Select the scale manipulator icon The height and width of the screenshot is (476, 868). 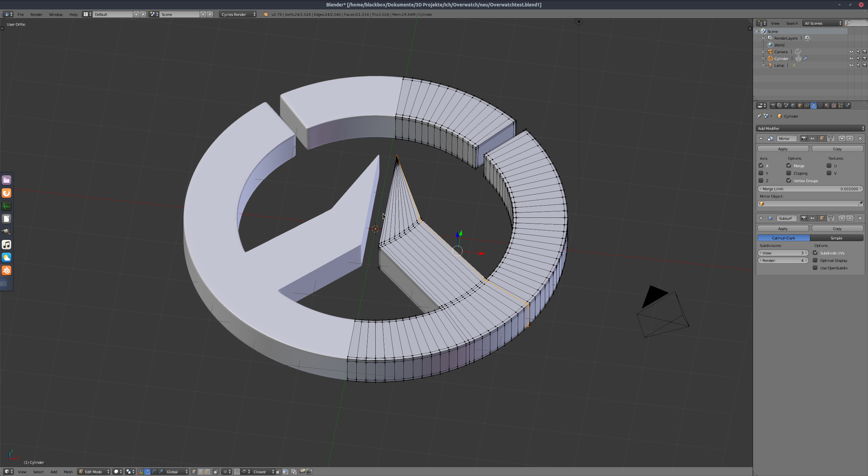pos(161,472)
